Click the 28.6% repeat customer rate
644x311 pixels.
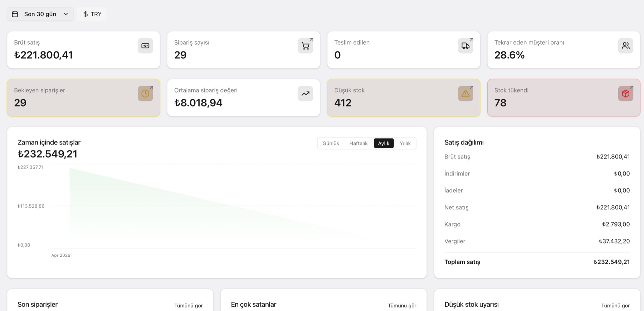[x=509, y=55]
